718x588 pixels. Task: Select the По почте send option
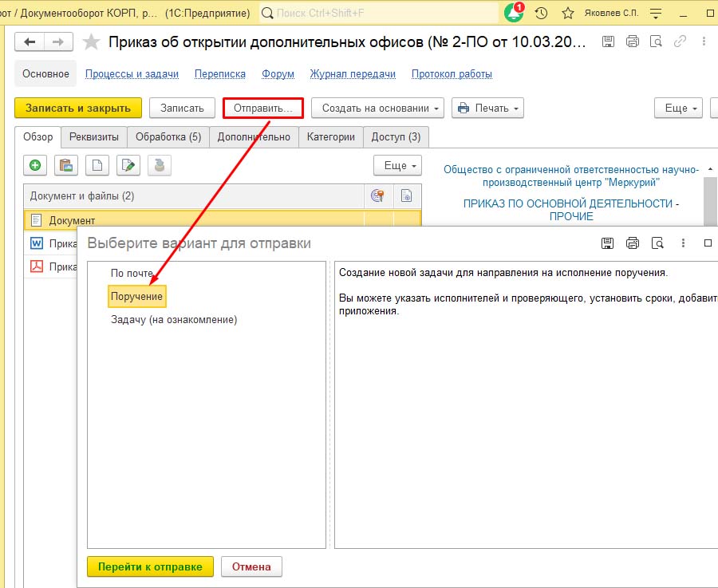[132, 273]
